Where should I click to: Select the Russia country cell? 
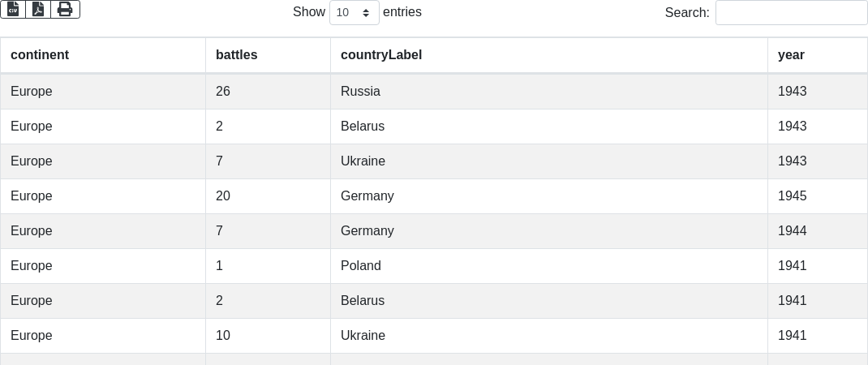pos(360,92)
